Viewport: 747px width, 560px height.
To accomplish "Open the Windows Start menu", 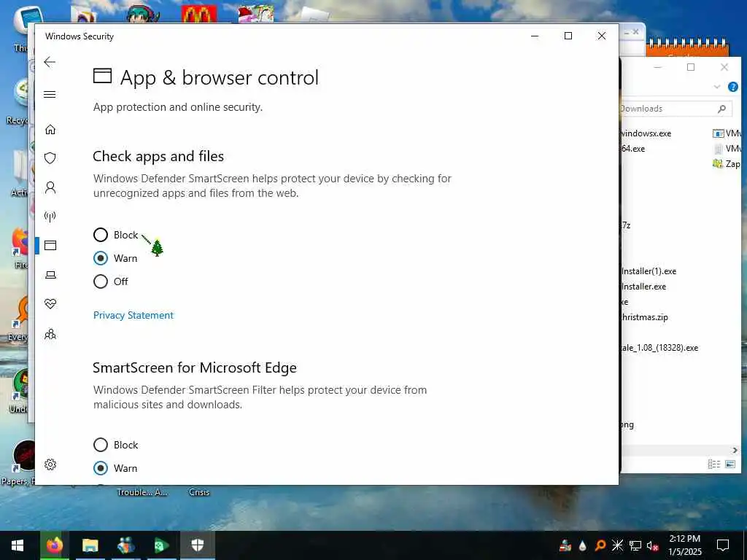I will [x=18, y=545].
